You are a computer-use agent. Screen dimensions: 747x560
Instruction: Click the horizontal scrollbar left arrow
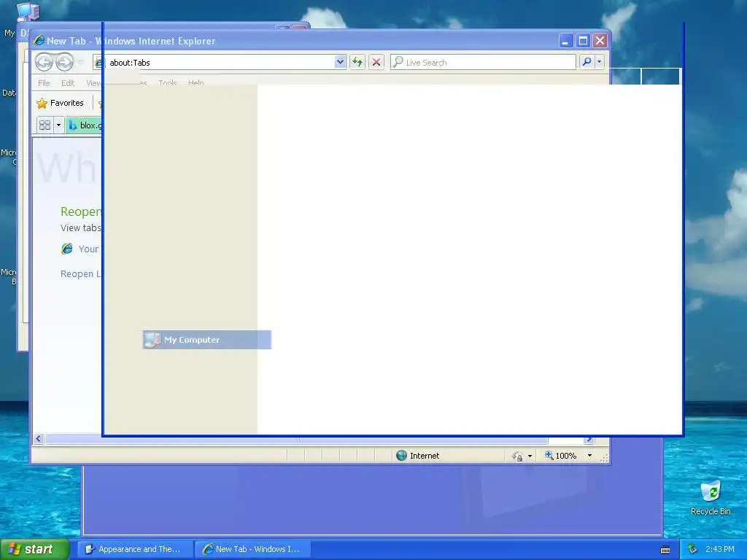coord(39,439)
